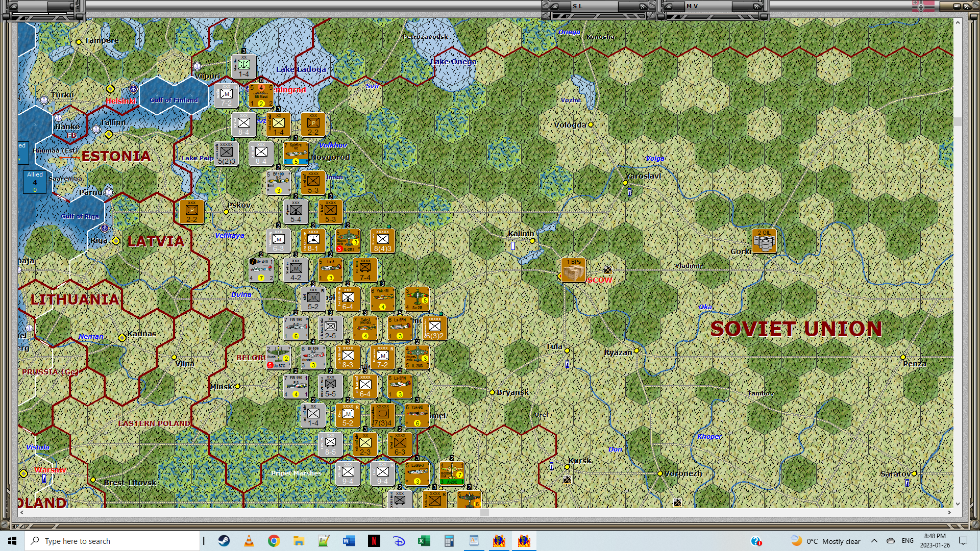Click the 1 BPs supply crate at Moscow
Viewport: 980px width, 551px height.
[573, 270]
